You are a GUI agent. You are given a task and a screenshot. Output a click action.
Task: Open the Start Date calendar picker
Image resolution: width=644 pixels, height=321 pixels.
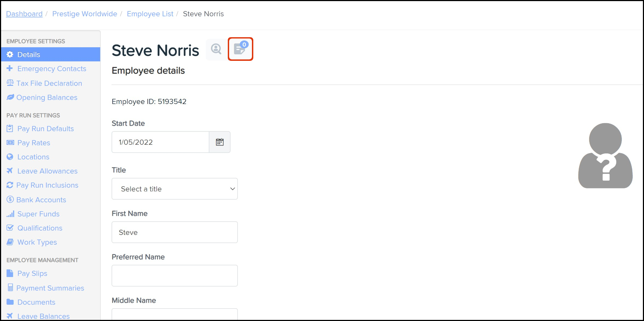coord(220,142)
